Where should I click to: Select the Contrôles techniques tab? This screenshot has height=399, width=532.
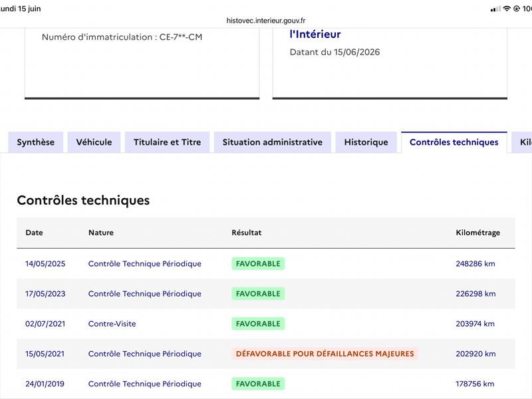click(454, 142)
